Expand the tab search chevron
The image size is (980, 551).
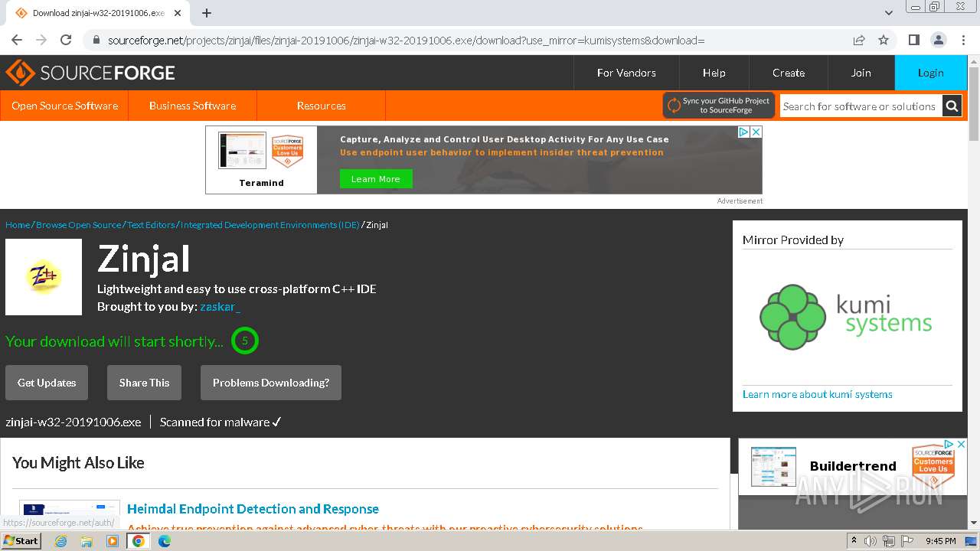(x=889, y=13)
